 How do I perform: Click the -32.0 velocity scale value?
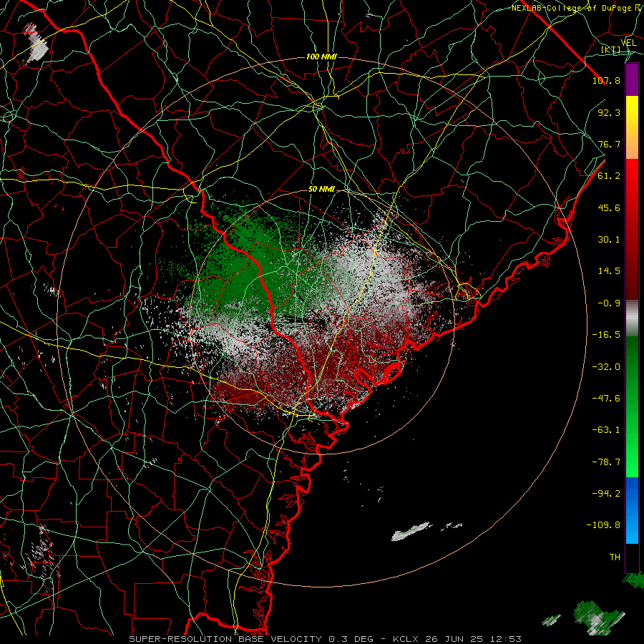(606, 367)
